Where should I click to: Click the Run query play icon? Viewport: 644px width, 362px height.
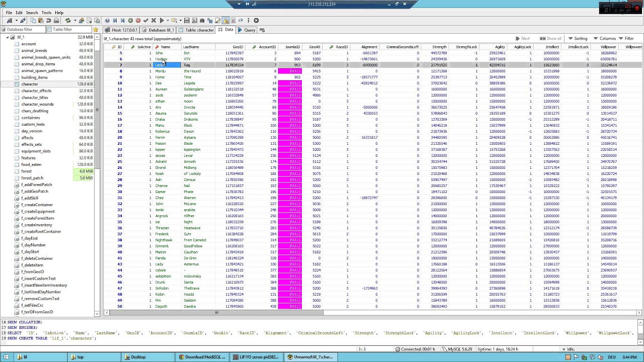162,21
